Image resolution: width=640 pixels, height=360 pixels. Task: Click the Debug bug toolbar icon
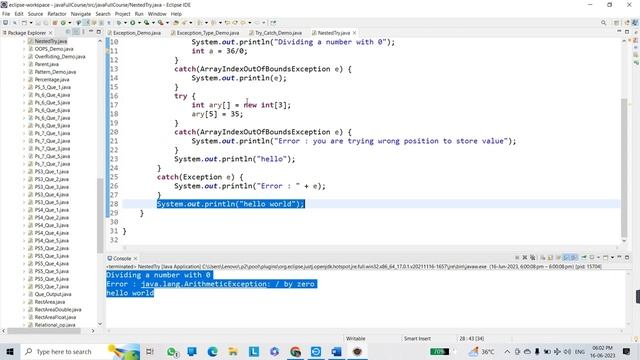118,22
